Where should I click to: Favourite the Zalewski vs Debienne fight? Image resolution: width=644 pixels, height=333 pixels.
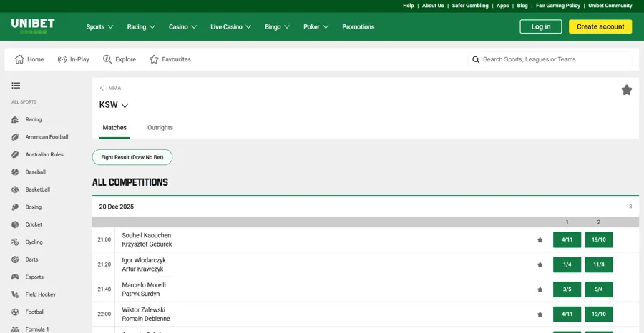pyautogui.click(x=540, y=314)
